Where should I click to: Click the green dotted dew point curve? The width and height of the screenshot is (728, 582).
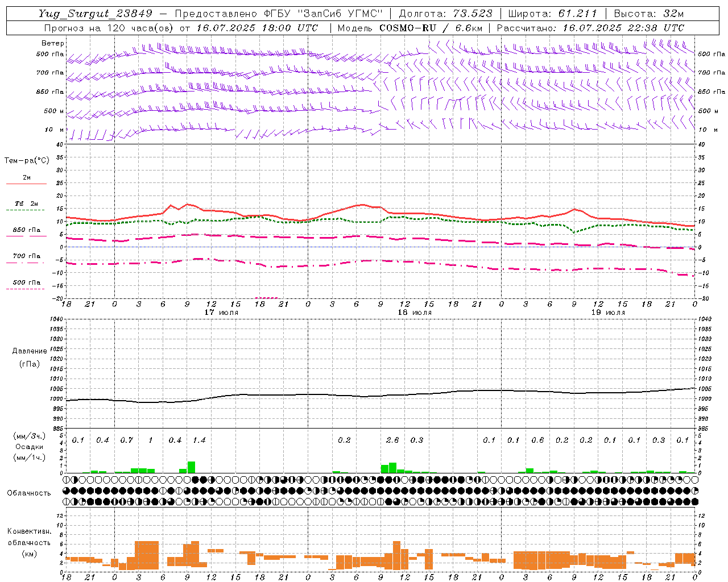pyautogui.click(x=380, y=222)
